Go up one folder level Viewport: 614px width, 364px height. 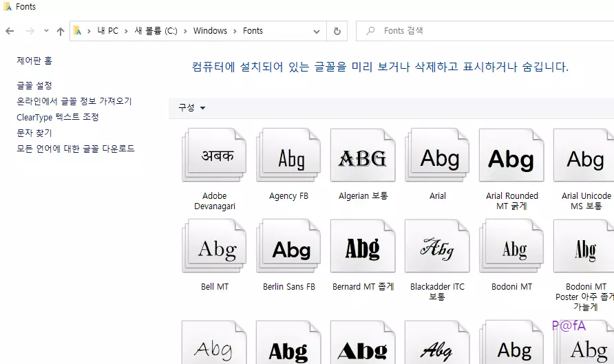61,31
